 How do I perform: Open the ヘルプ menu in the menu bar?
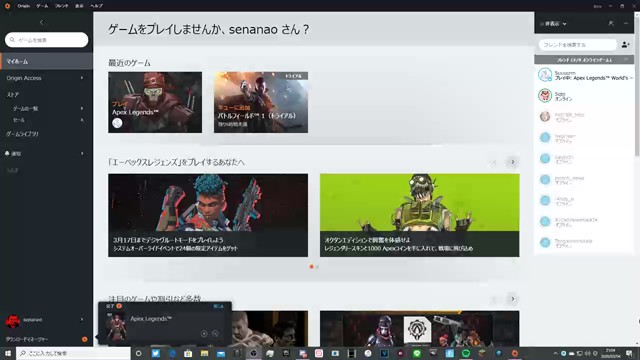coord(96,6)
